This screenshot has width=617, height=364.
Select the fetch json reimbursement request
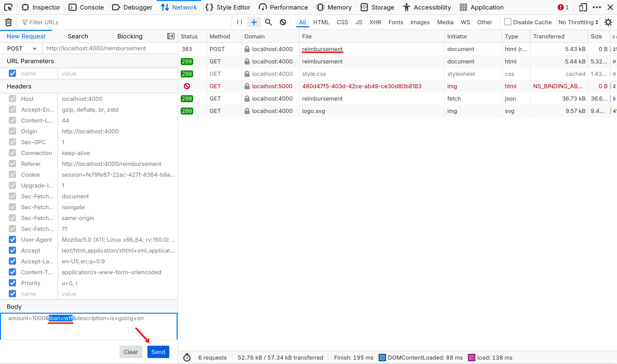pos(398,99)
